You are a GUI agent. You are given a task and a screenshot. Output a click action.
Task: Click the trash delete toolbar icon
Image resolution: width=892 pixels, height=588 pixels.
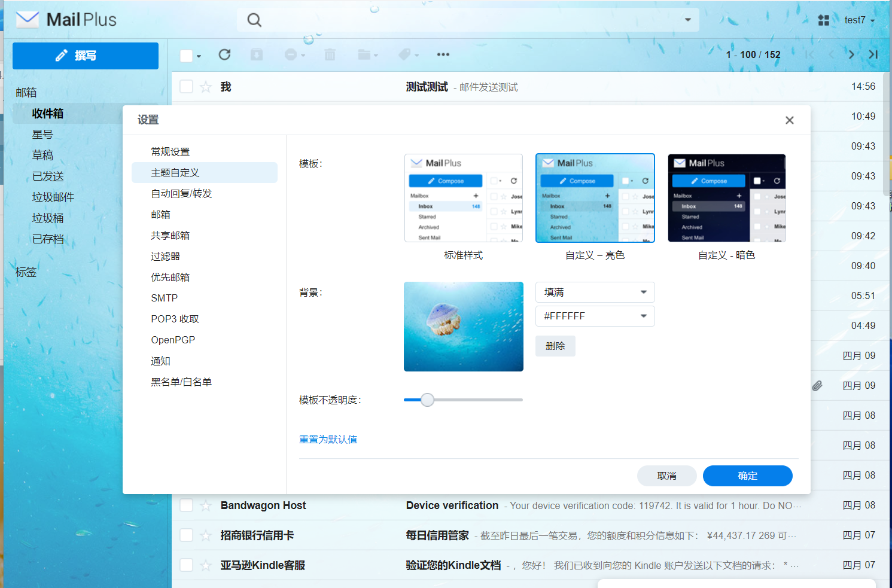click(x=330, y=55)
